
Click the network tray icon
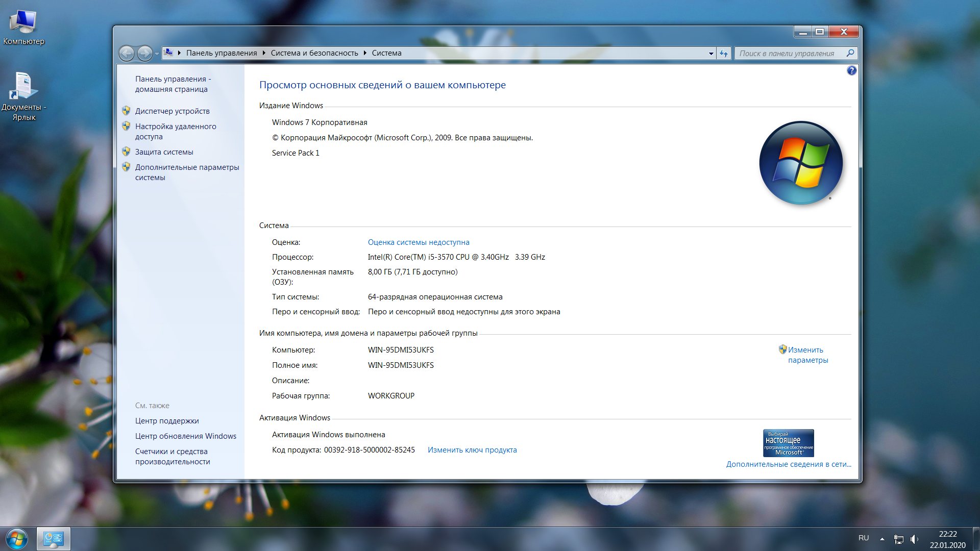[x=899, y=539]
